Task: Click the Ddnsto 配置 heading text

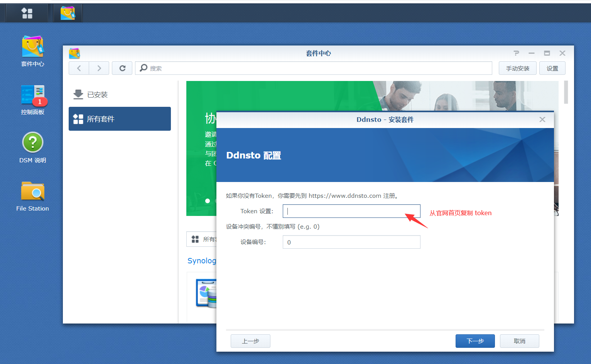Action: [253, 155]
